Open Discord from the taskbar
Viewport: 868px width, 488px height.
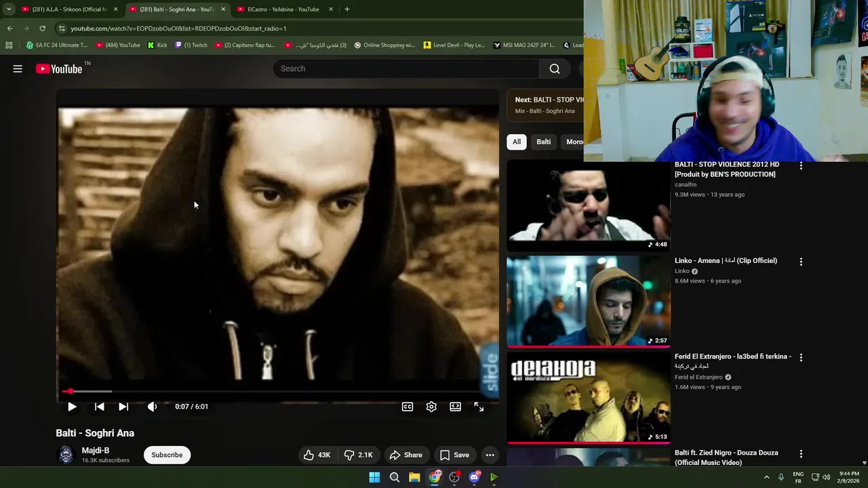pyautogui.click(x=475, y=477)
